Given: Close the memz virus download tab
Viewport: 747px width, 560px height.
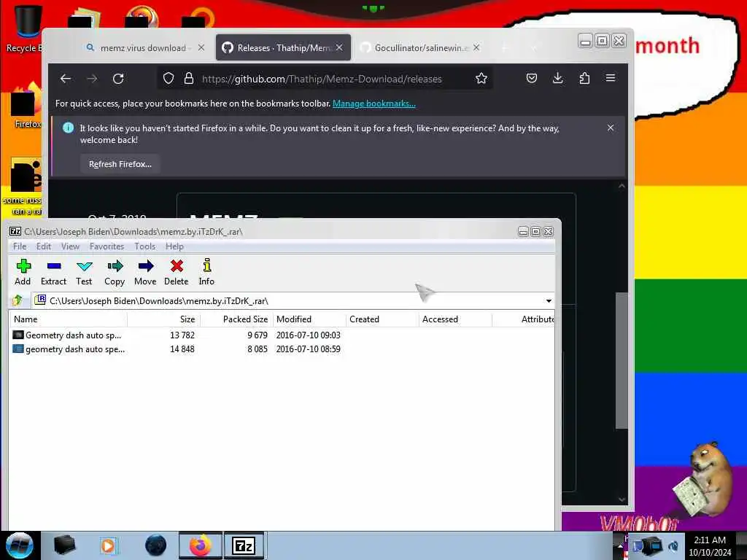Looking at the screenshot, I should 201,47.
